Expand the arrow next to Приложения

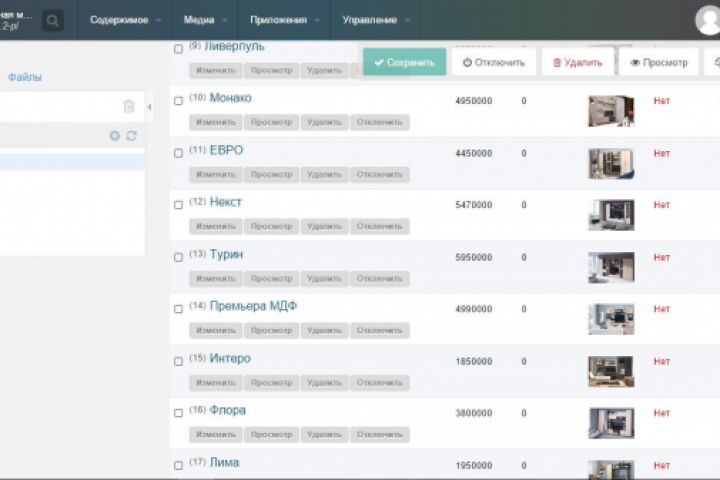tap(317, 20)
